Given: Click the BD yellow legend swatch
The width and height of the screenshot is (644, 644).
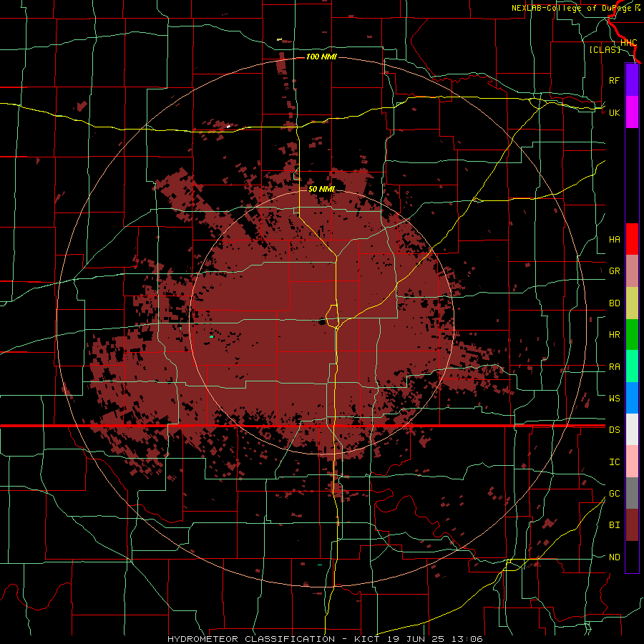Looking at the screenshot, I should click(632, 303).
